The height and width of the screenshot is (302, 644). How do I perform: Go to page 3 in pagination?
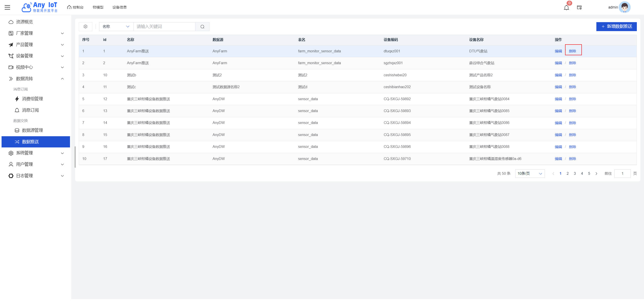(575, 174)
